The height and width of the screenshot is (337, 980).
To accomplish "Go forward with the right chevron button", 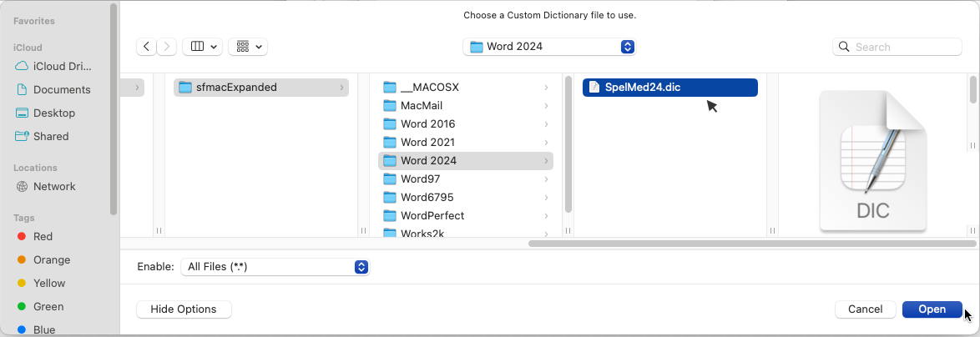I will point(166,47).
